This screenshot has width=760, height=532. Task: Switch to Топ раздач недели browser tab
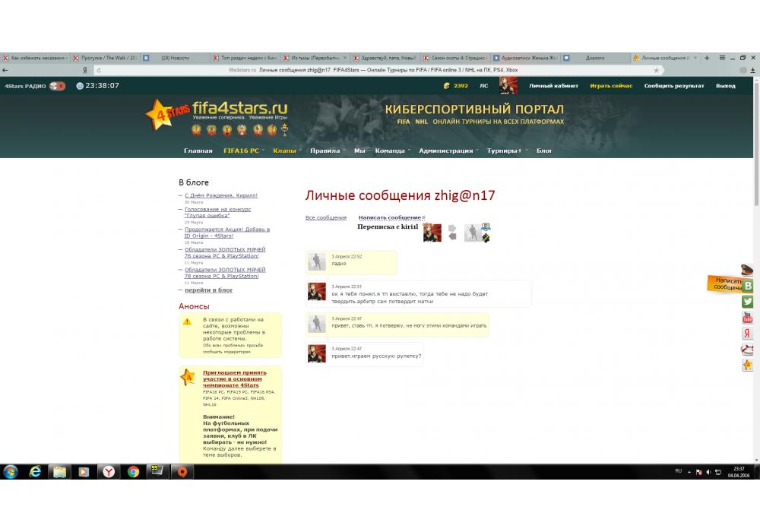245,58
